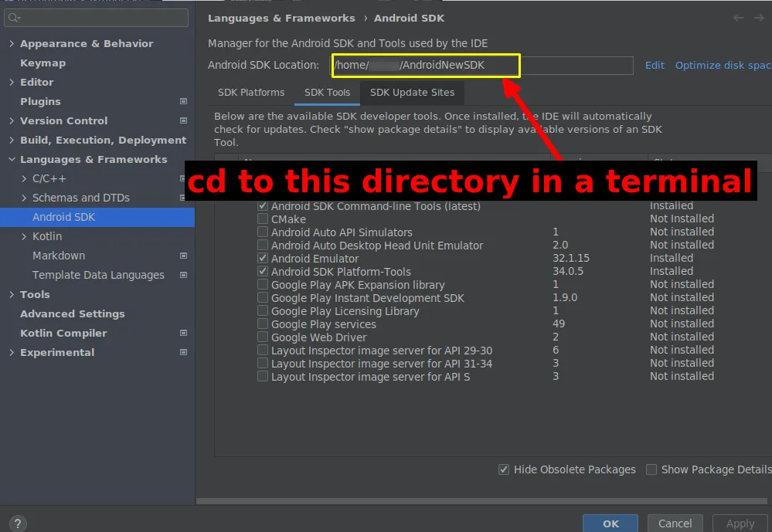This screenshot has height=532, width=772.
Task: Click the Android SDK Location field
Action: tap(481, 66)
